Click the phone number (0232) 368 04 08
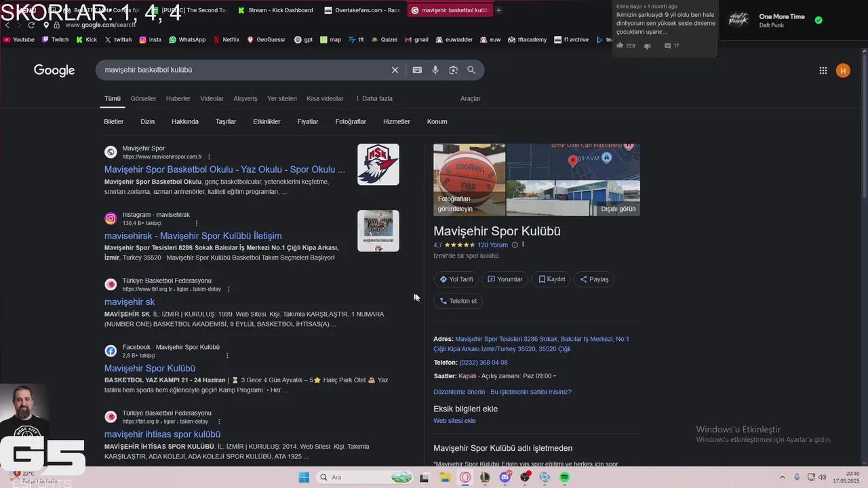The image size is (868, 488). (x=484, y=363)
